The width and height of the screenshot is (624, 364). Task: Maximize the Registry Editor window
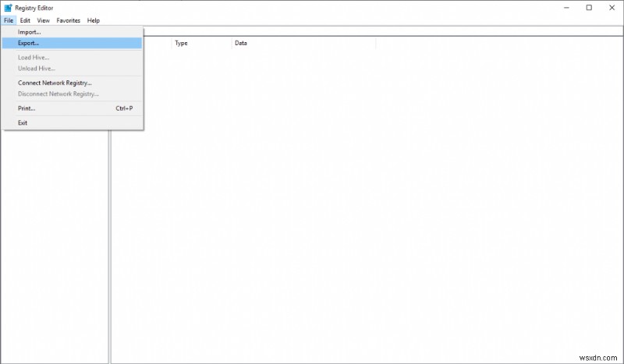(x=589, y=8)
